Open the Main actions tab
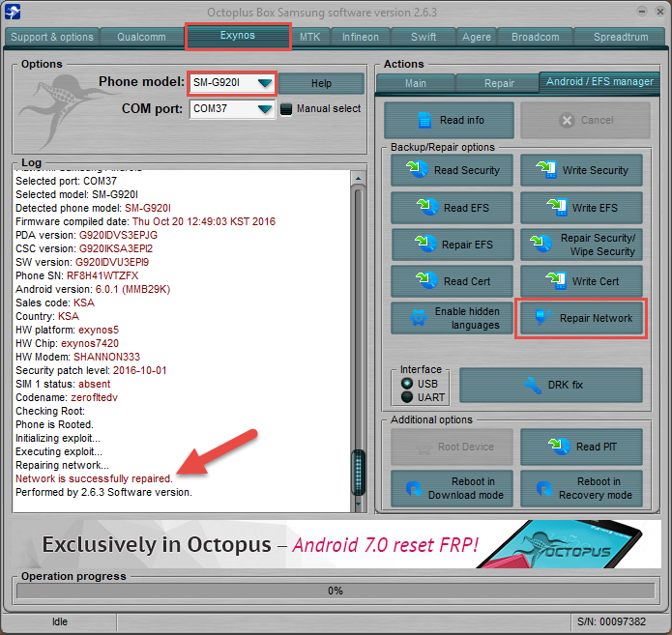This screenshot has width=672, height=635. coord(416,83)
